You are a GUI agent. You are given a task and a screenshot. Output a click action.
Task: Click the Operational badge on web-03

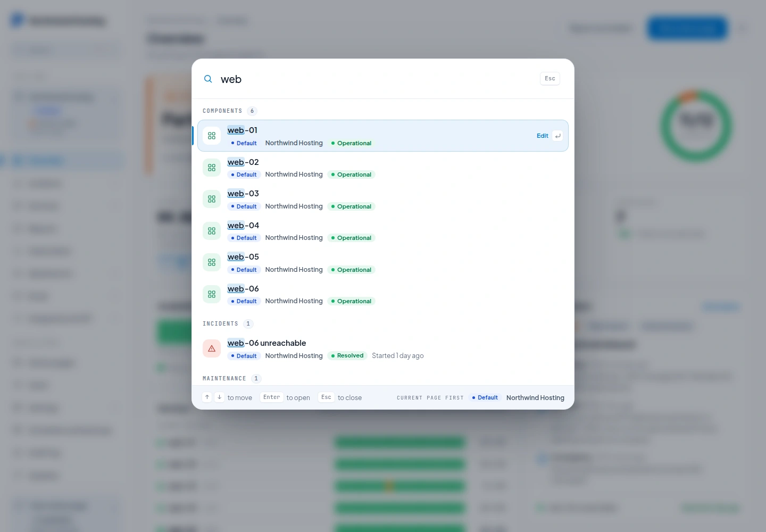click(x=352, y=206)
